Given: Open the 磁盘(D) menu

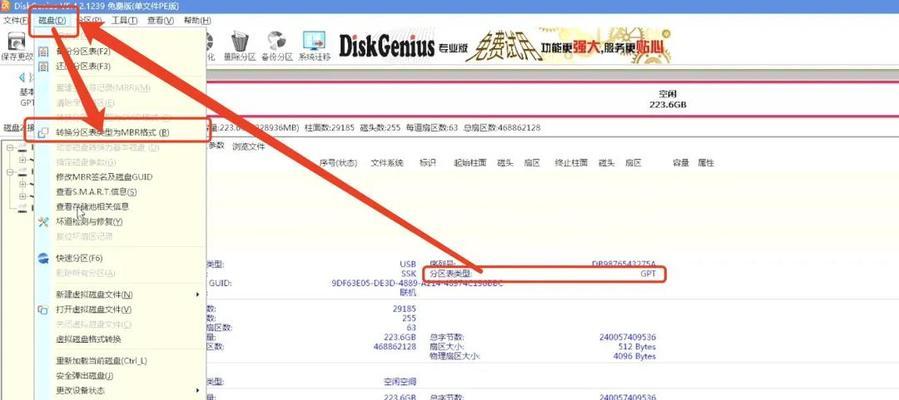Looking at the screenshot, I should tap(52, 21).
